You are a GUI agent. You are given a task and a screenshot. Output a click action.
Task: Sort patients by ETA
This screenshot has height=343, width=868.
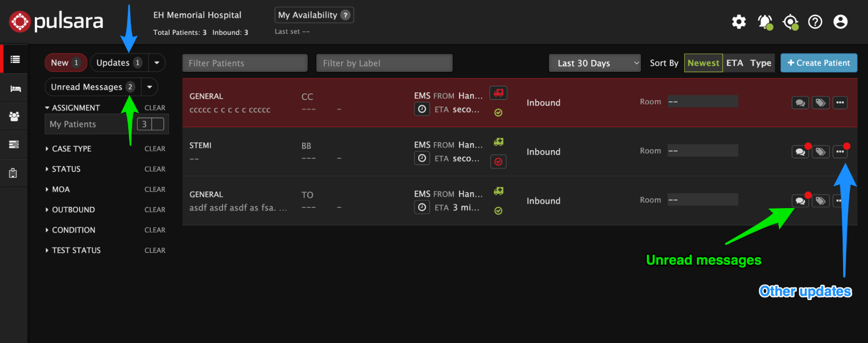coord(734,63)
